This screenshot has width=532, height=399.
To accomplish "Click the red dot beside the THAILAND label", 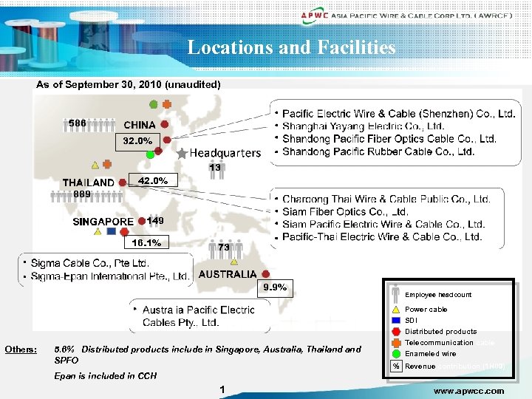I will pos(123,183).
